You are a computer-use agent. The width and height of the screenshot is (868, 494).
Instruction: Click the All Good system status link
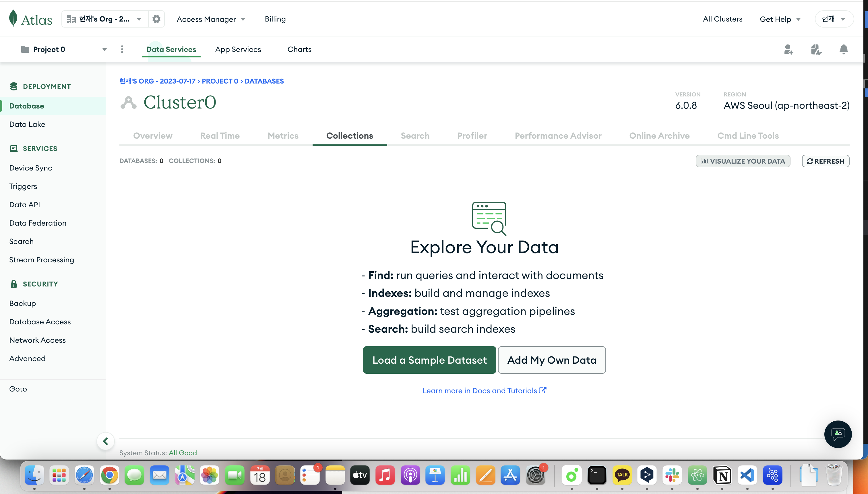[183, 453]
